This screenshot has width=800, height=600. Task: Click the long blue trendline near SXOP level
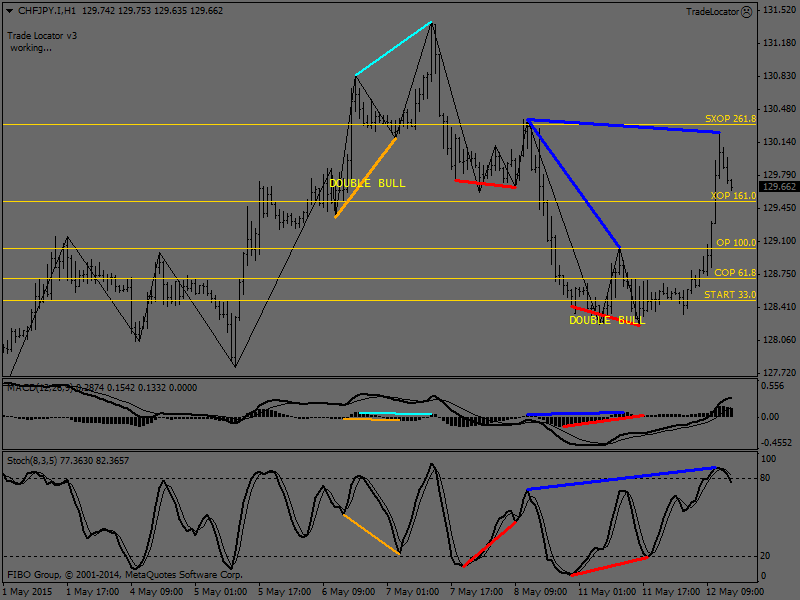[622, 126]
